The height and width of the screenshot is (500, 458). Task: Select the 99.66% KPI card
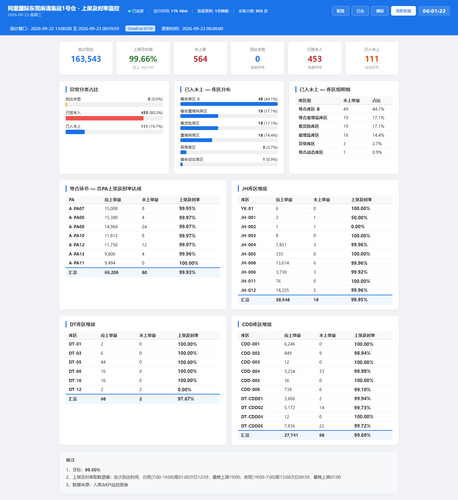click(143, 58)
